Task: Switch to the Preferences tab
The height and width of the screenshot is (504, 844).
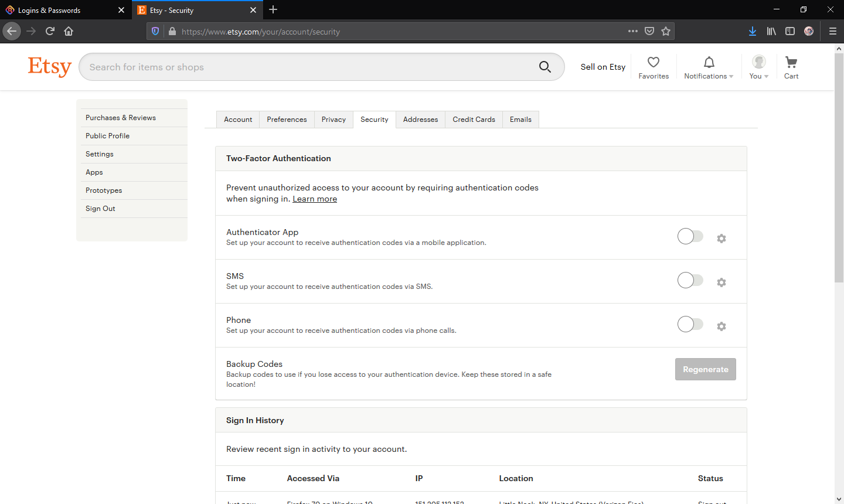Action: pyautogui.click(x=287, y=120)
